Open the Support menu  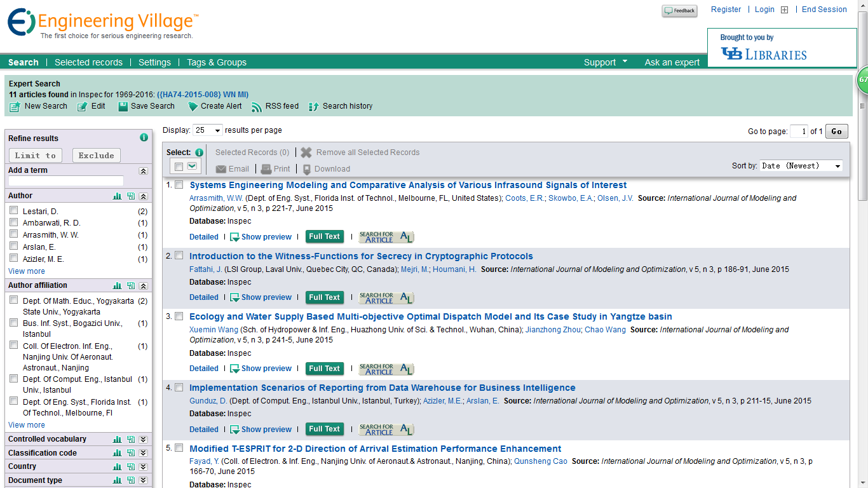pyautogui.click(x=606, y=62)
